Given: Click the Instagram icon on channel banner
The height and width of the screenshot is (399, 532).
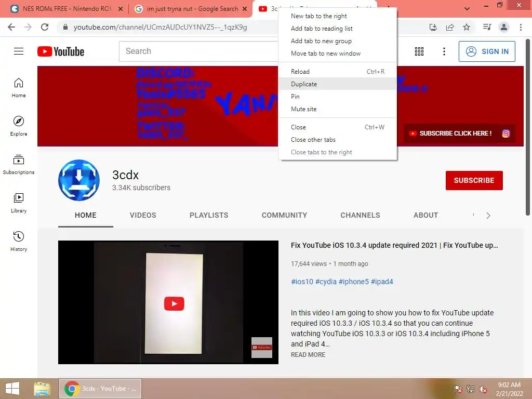Looking at the screenshot, I should tap(506, 134).
